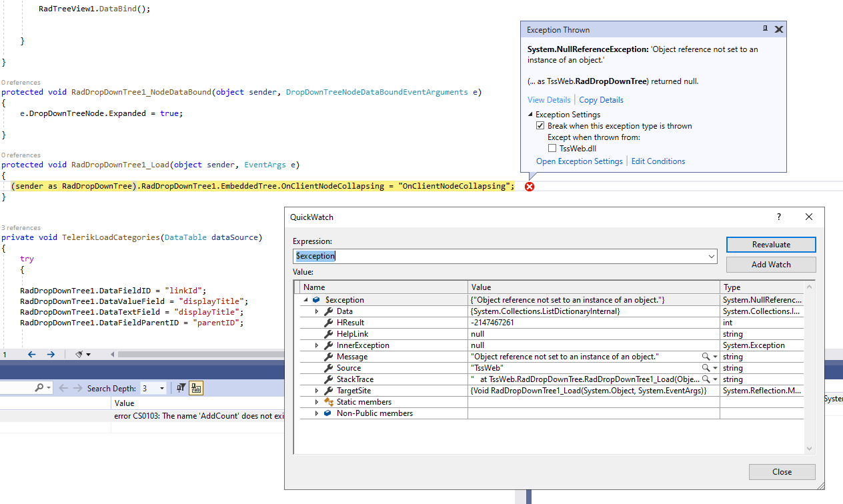Toggle the highlighted watch view button
Viewport: 843px width, 504px height.
196,388
